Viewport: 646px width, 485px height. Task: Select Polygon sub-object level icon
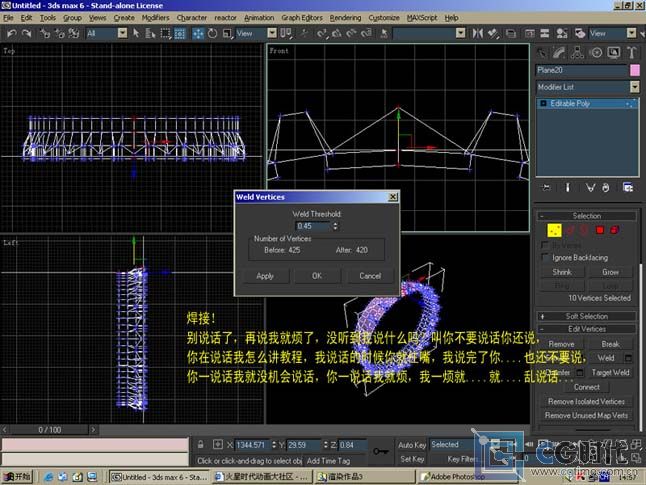[600, 230]
